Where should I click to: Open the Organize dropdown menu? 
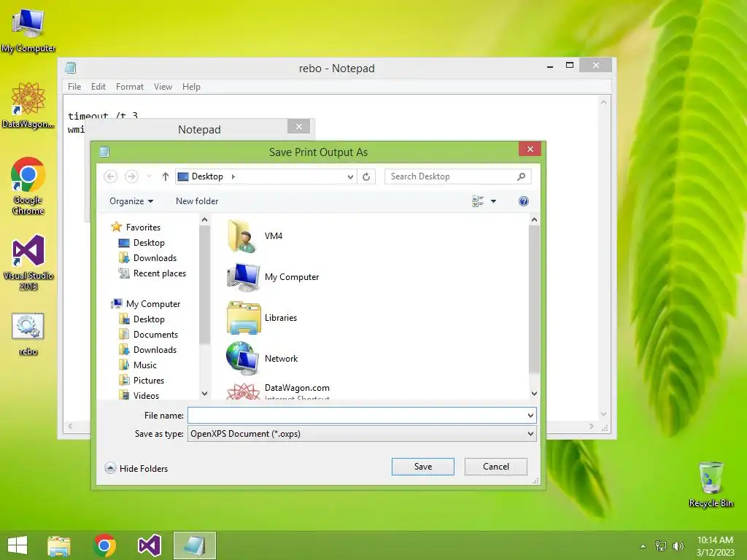131,201
